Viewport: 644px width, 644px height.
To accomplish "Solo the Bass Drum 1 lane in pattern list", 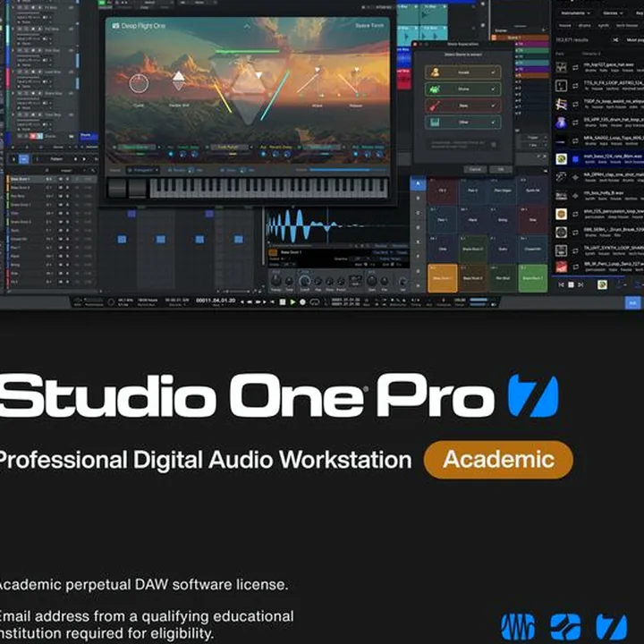I will [67, 179].
